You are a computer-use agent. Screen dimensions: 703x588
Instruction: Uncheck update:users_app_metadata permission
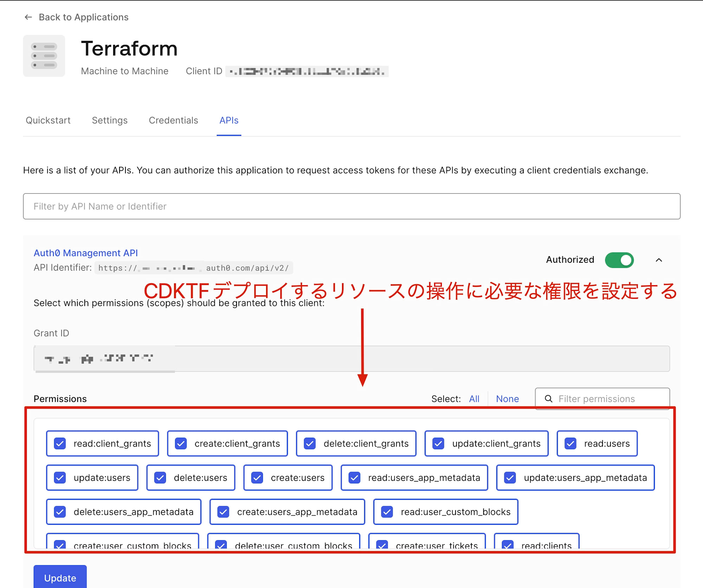coord(510,478)
